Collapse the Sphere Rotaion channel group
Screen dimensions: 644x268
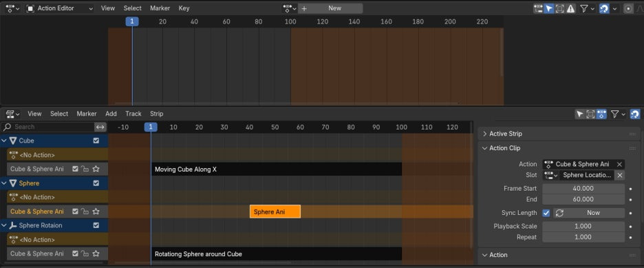4,225
